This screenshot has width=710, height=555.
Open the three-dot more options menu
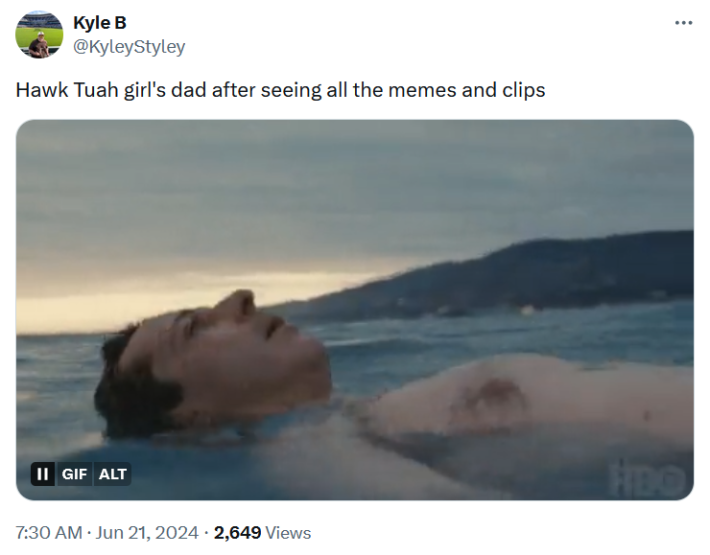click(683, 23)
